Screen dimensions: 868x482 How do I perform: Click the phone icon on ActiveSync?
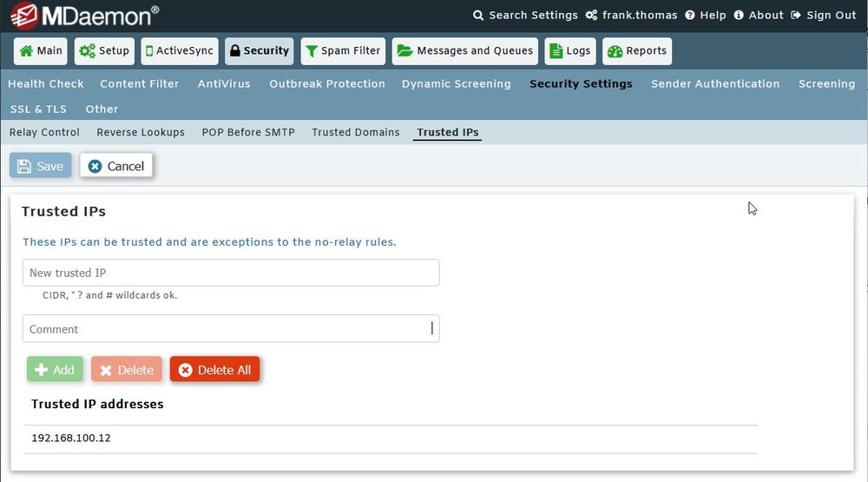(149, 51)
